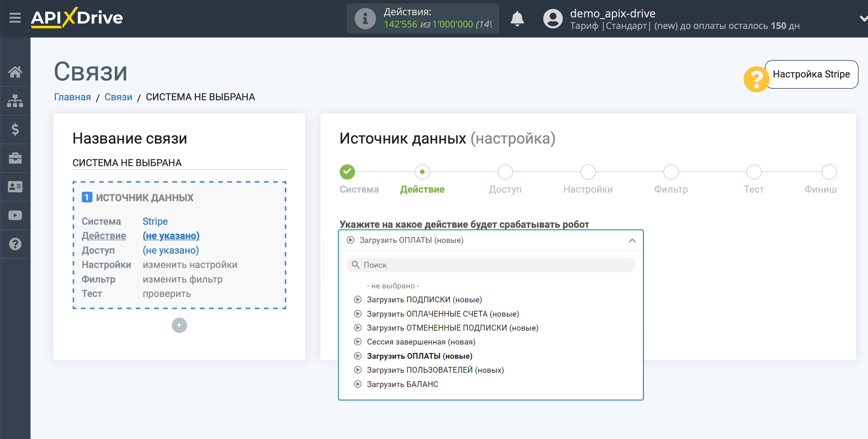Open the YouTube video sidebar icon

pyautogui.click(x=15, y=215)
